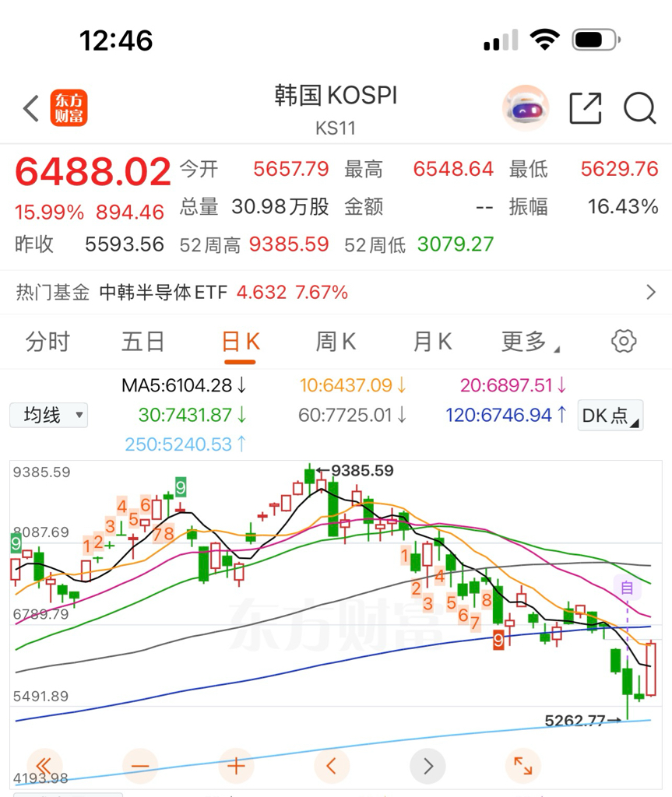Tap the back arrow icon
Image resolution: width=672 pixels, height=797 pixels.
tap(31, 108)
